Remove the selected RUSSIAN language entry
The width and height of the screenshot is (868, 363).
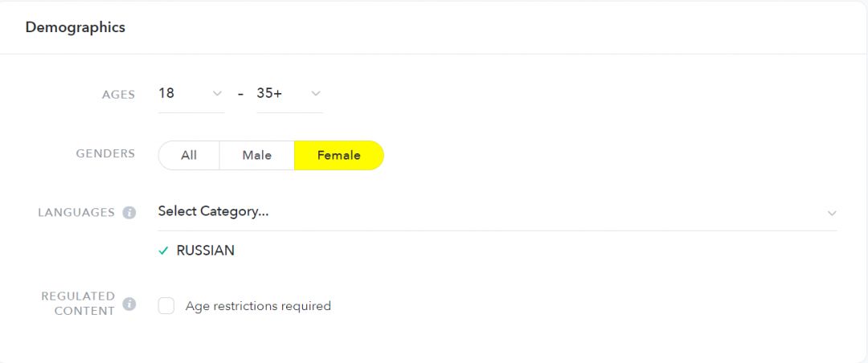[196, 251]
